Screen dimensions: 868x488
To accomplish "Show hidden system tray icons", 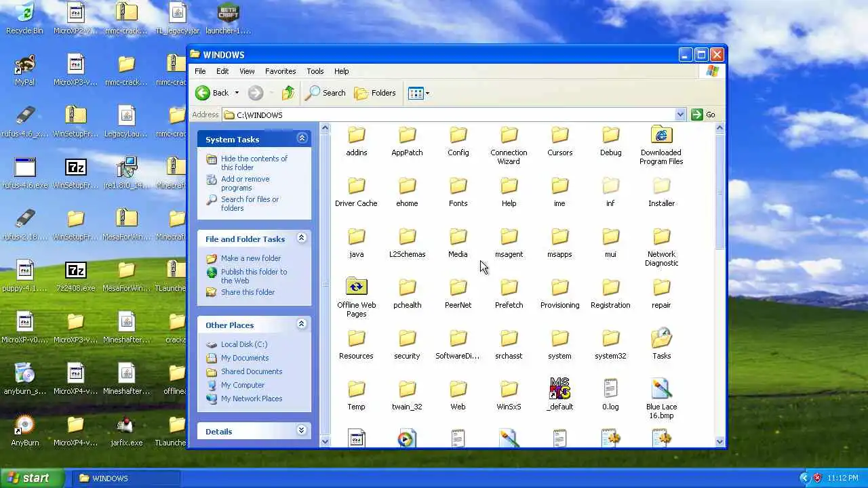I will coord(804,478).
